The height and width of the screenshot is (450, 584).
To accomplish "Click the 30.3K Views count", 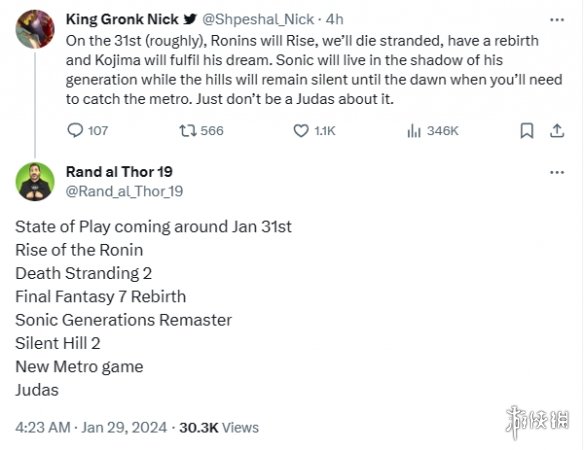I will tap(219, 427).
